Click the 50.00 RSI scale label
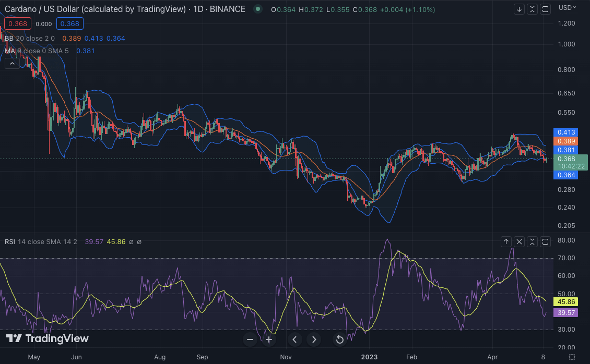The width and height of the screenshot is (590, 364). (x=567, y=294)
